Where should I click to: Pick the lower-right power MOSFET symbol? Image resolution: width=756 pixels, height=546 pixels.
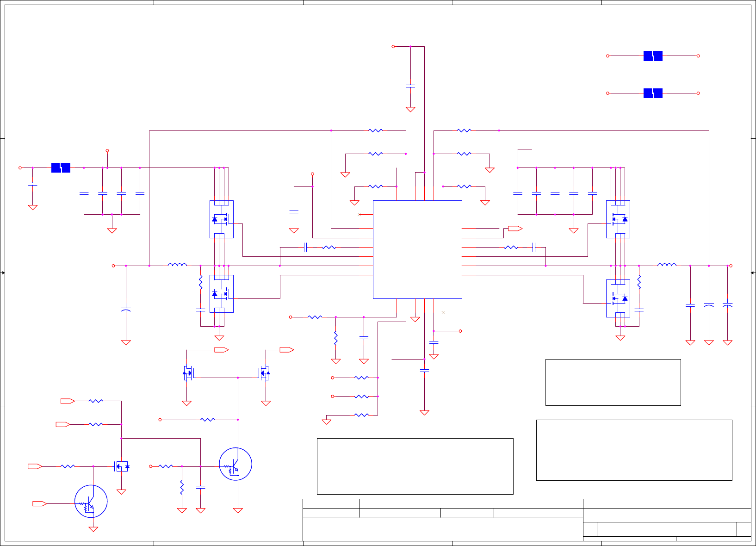(618, 298)
